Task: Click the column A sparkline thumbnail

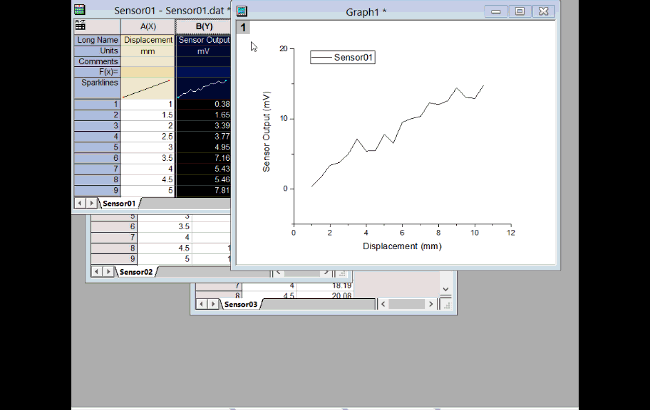Action: (x=148, y=88)
